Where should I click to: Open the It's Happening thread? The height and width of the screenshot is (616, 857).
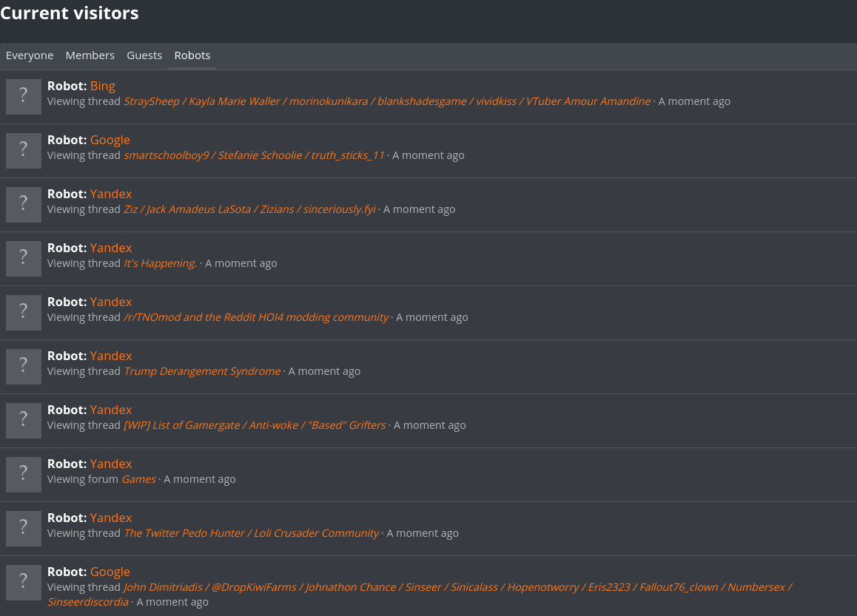coord(160,264)
